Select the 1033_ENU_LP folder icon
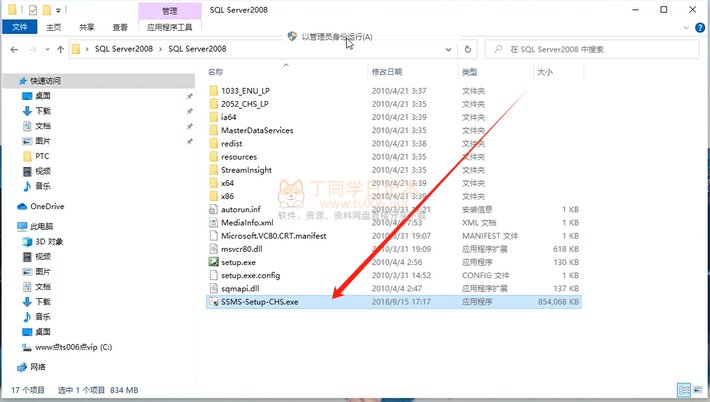This screenshot has height=402, width=710. coord(214,91)
